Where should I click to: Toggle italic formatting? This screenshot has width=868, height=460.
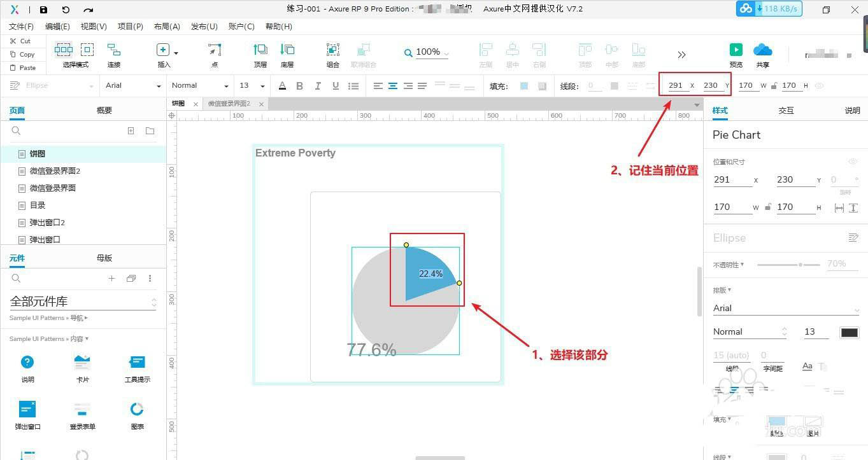pyautogui.click(x=318, y=86)
